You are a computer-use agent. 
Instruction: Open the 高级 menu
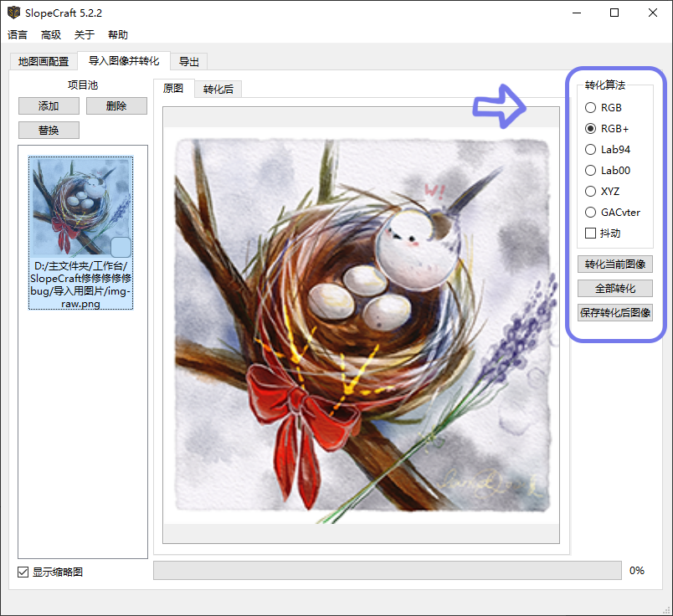pyautogui.click(x=51, y=35)
